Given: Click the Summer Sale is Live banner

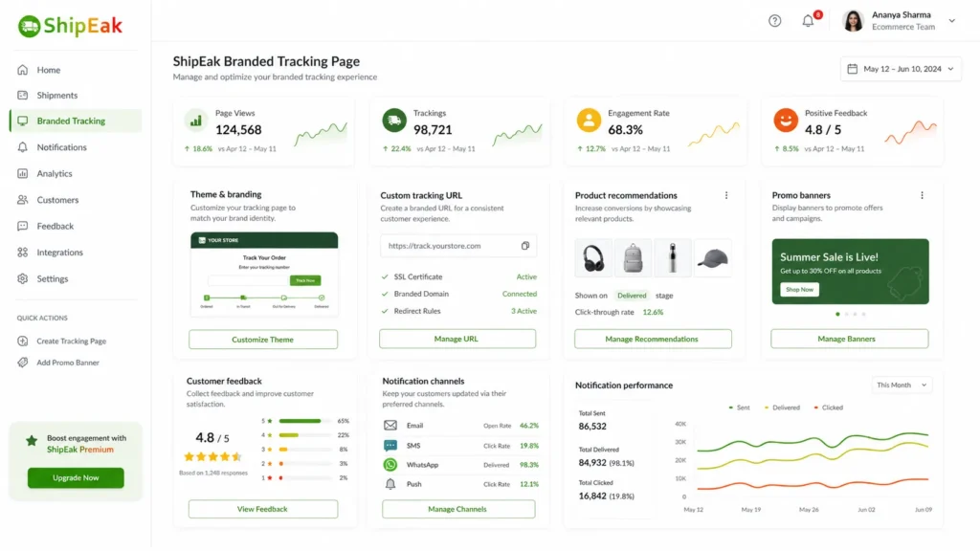Looking at the screenshot, I should point(850,271).
